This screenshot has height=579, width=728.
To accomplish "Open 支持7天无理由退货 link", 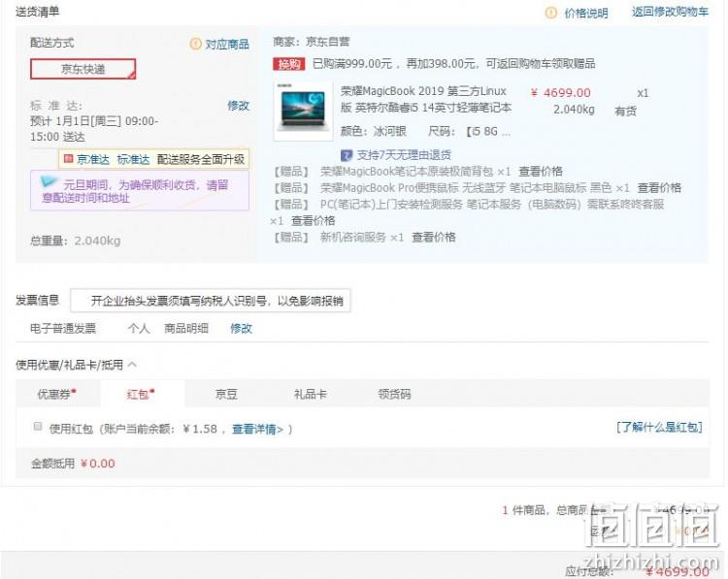I will click(404, 155).
